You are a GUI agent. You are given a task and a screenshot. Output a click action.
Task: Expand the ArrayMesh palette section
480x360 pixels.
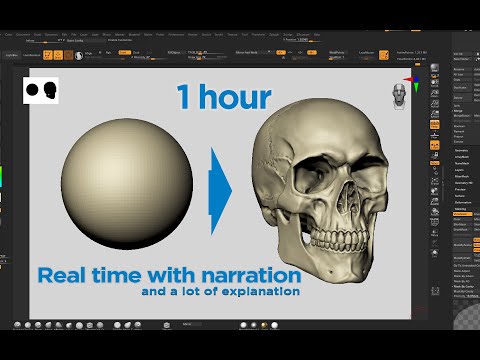pyautogui.click(x=462, y=157)
